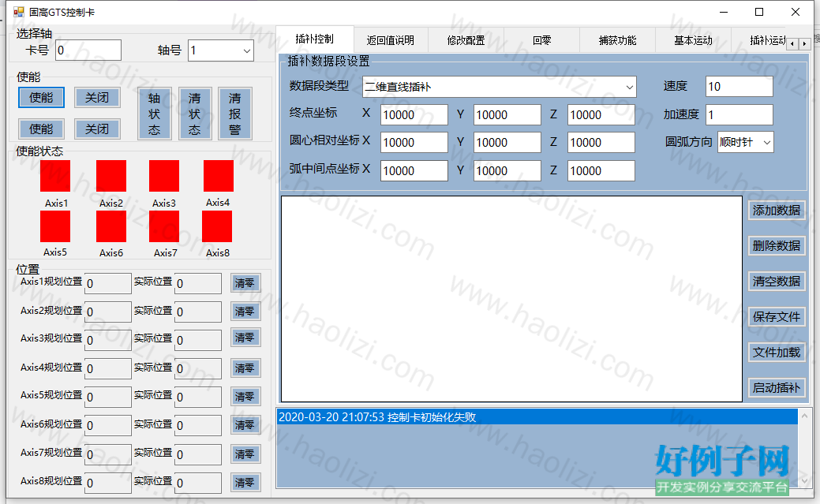Open the 轴号 axis number dropdown
This screenshot has height=504, width=820.
(247, 50)
